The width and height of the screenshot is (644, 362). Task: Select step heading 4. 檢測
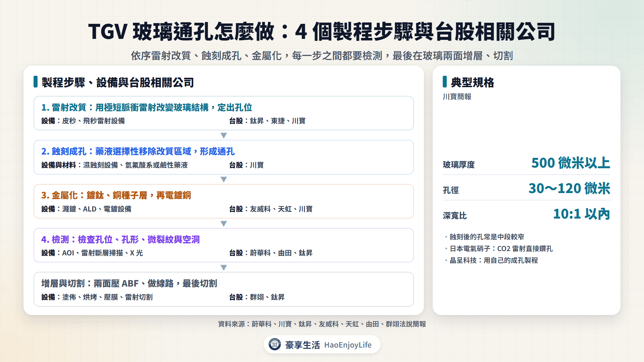(120, 240)
